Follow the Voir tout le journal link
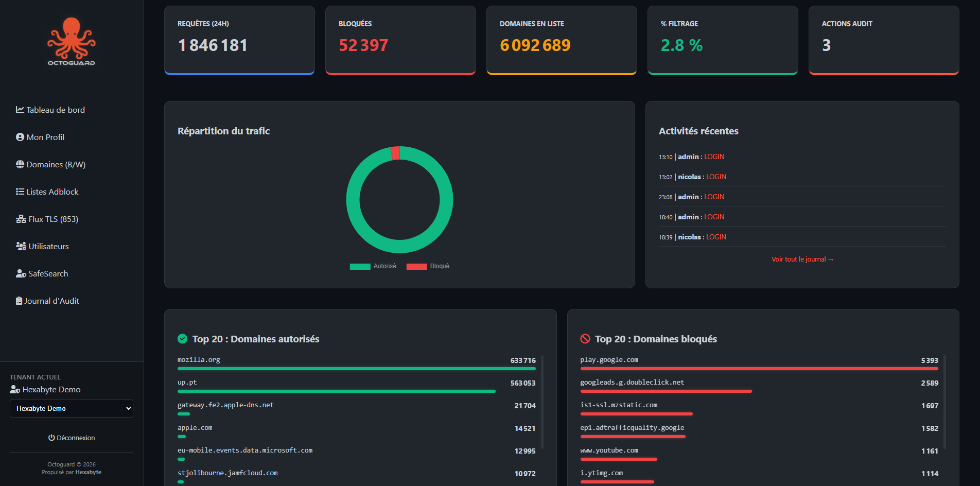980x486 pixels. [802, 259]
